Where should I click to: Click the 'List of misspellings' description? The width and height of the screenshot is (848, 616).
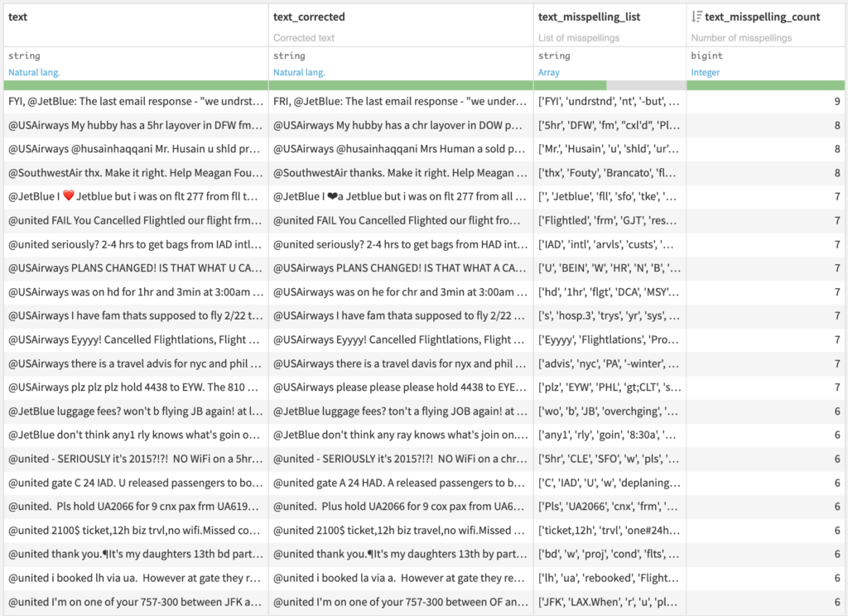pos(579,38)
